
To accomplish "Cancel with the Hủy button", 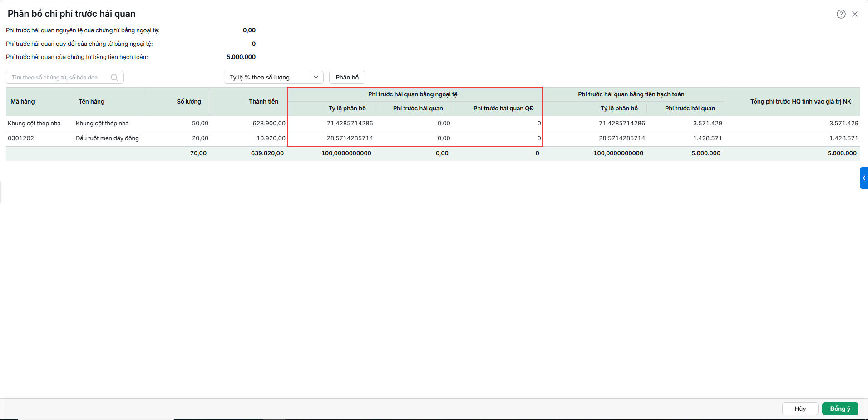I will (800, 409).
